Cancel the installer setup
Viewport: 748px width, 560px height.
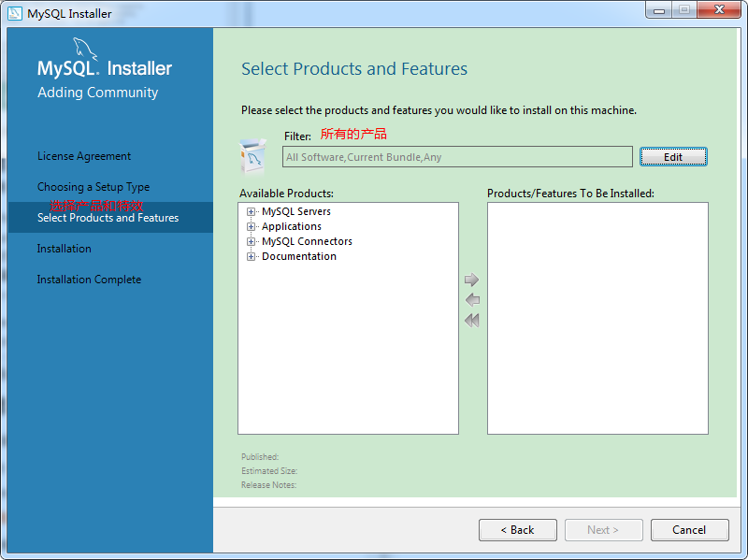(x=689, y=530)
